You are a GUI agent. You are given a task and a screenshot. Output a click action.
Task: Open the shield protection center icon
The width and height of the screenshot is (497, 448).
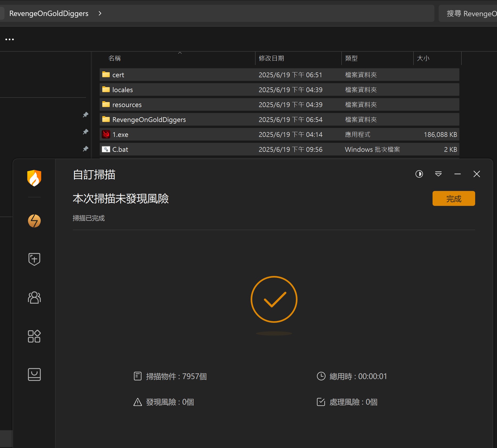[x=34, y=259]
